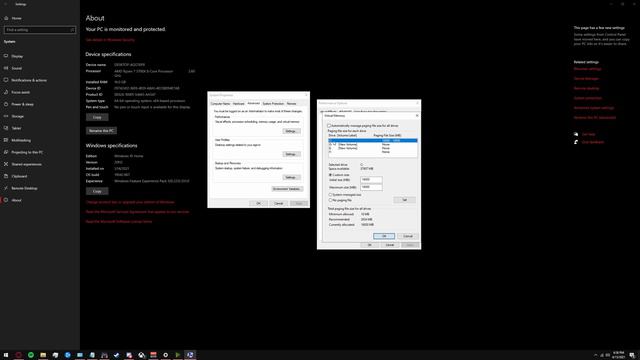Viewport: 640px width, 360px height.
Task: Check Automatically manage paging file size
Action: pos(329,126)
